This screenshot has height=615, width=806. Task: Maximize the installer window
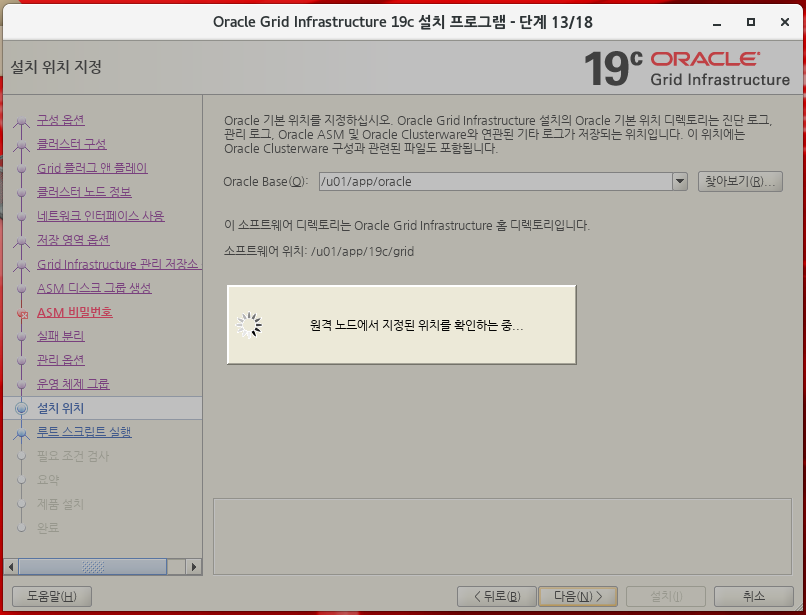pyautogui.click(x=751, y=22)
